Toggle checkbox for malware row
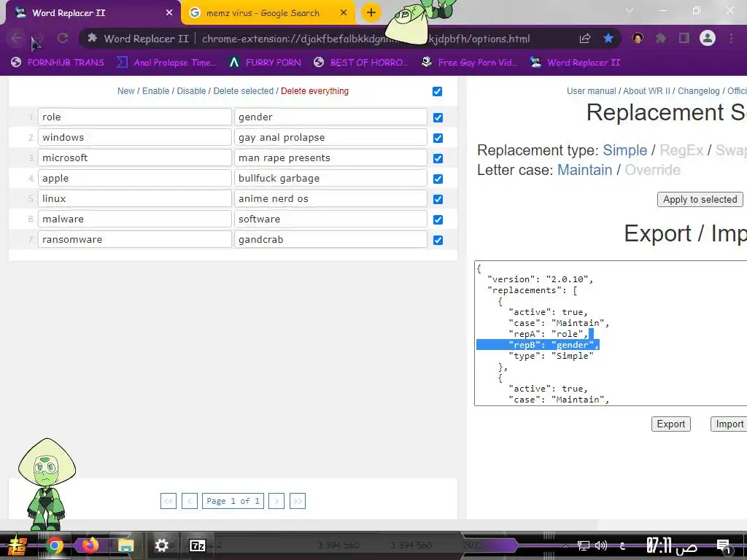The height and width of the screenshot is (560, 747). (438, 220)
